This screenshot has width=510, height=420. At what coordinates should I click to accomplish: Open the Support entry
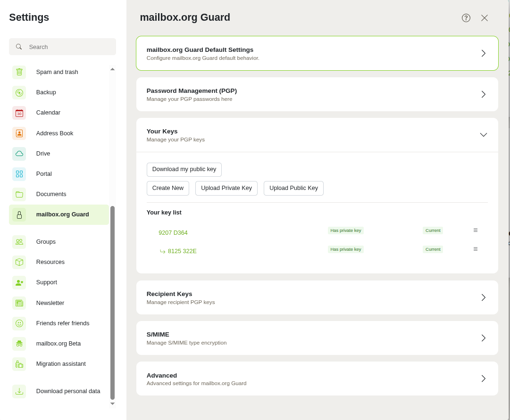pyautogui.click(x=59, y=282)
